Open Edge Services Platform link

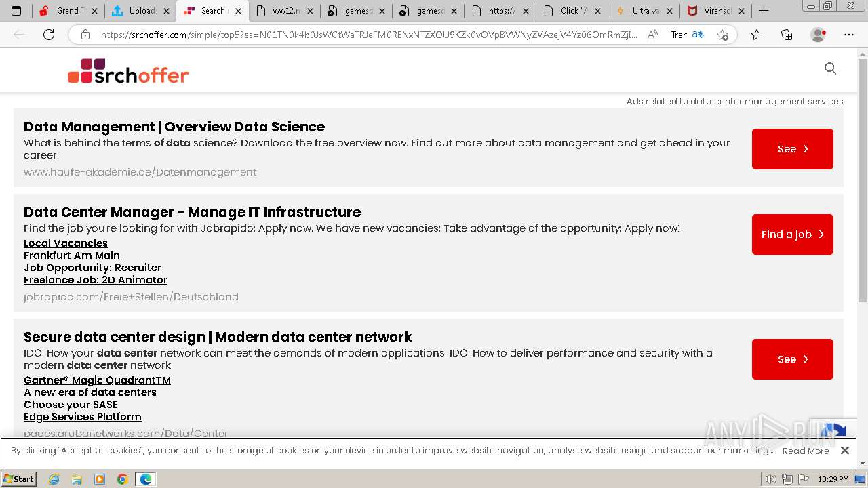(83, 417)
